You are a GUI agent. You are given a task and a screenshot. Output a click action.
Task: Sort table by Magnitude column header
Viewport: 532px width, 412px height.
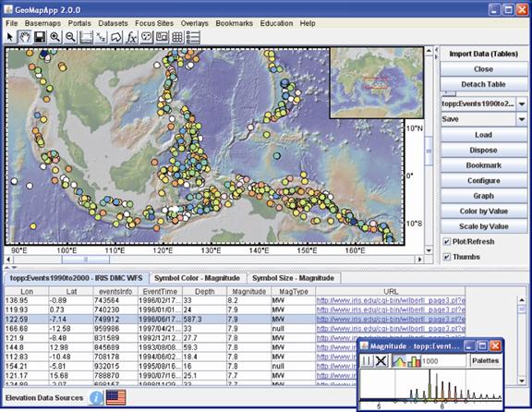[x=249, y=292]
